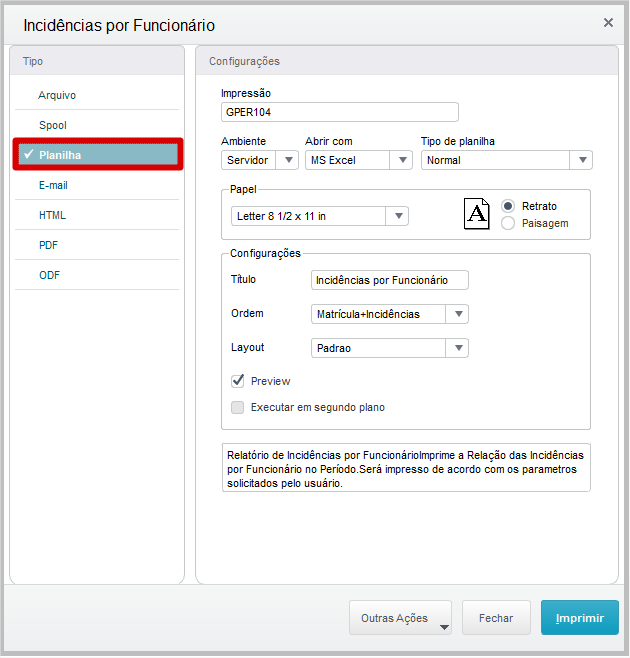
Task: Toggle the Preview checkbox
Action: 238,381
